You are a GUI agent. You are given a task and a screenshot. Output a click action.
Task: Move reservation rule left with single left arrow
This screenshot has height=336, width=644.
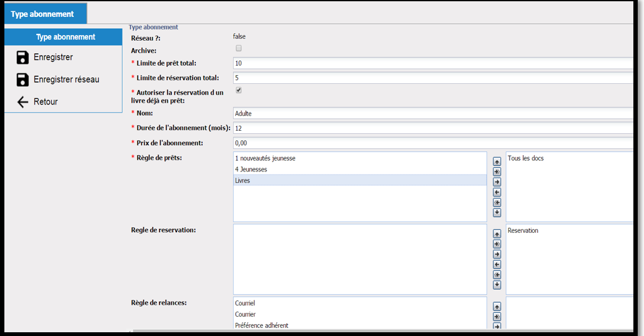click(x=497, y=265)
